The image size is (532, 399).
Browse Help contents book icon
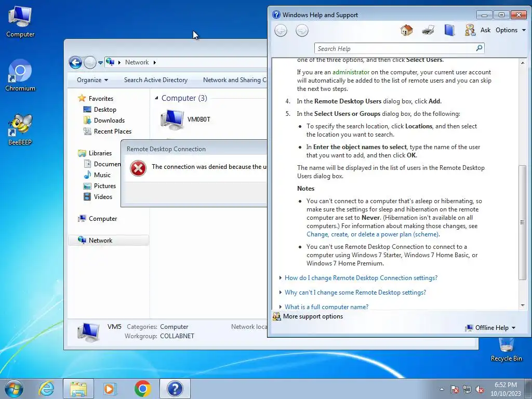point(449,30)
